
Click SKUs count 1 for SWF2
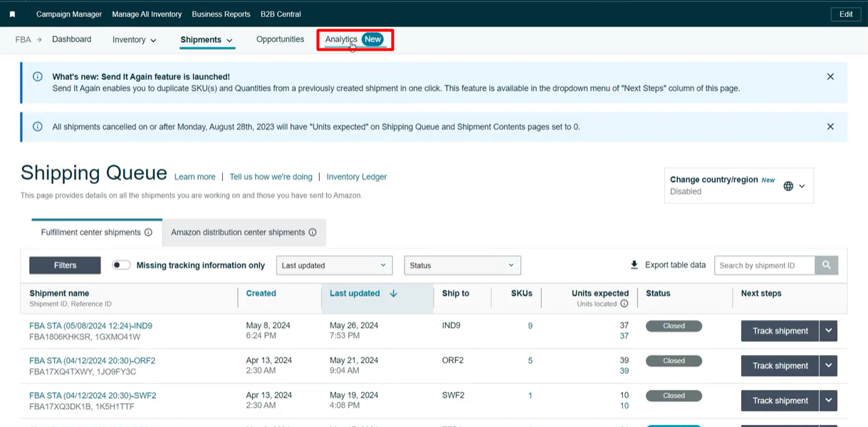tap(530, 396)
